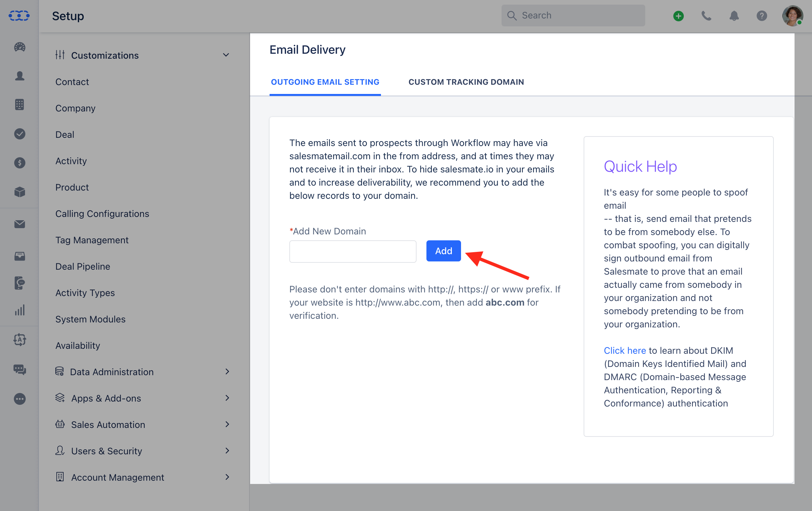Click the search magnifier icon
This screenshot has width=812, height=511.
pos(512,15)
